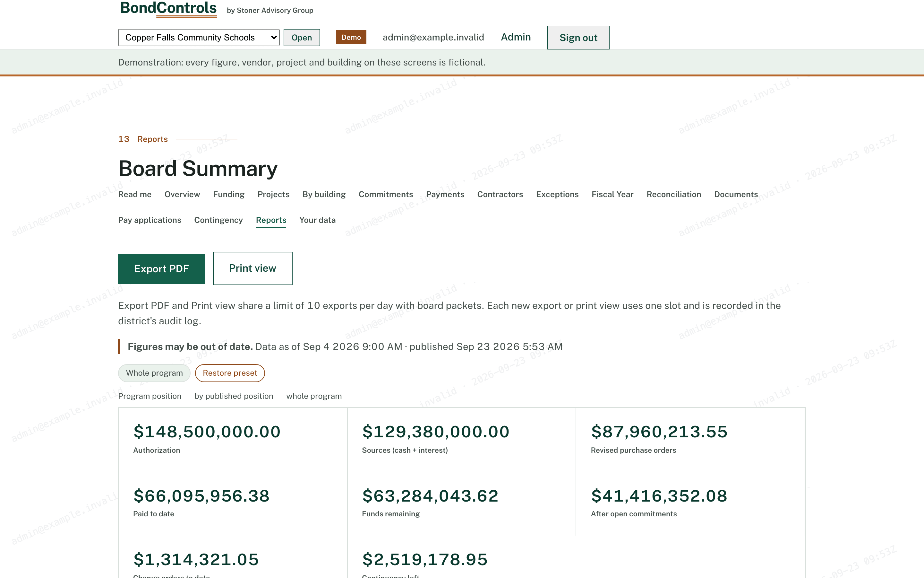
Task: Export the board summary as PDF
Action: tap(161, 268)
